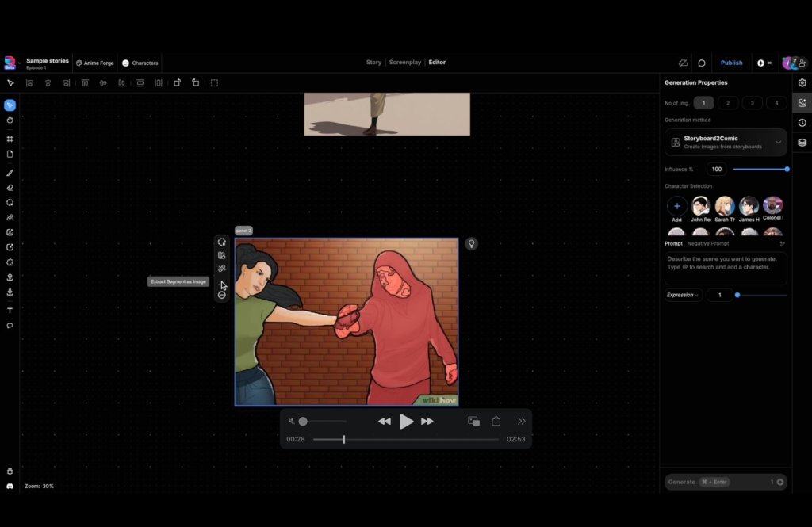Image resolution: width=812 pixels, height=527 pixels.
Task: Click the Publish button
Action: 731,63
